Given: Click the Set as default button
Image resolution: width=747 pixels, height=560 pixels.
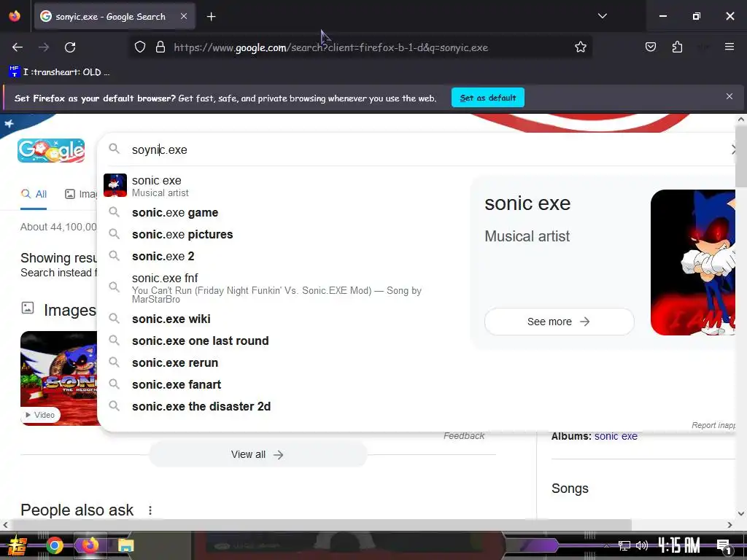Looking at the screenshot, I should tap(488, 98).
